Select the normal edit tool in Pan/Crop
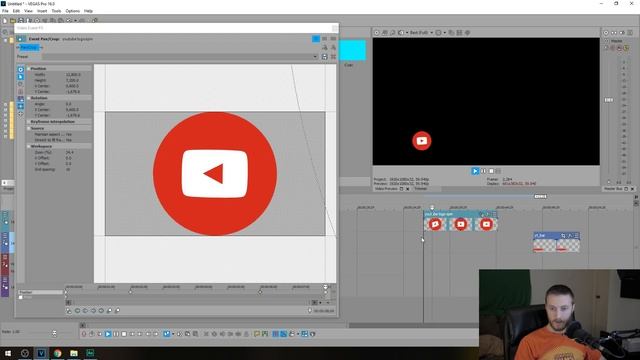This screenshot has width=640, height=360. (x=20, y=77)
